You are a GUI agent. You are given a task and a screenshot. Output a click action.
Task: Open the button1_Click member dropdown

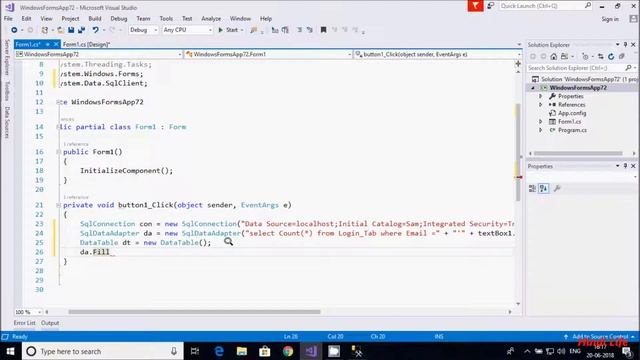pyautogui.click(x=438, y=54)
